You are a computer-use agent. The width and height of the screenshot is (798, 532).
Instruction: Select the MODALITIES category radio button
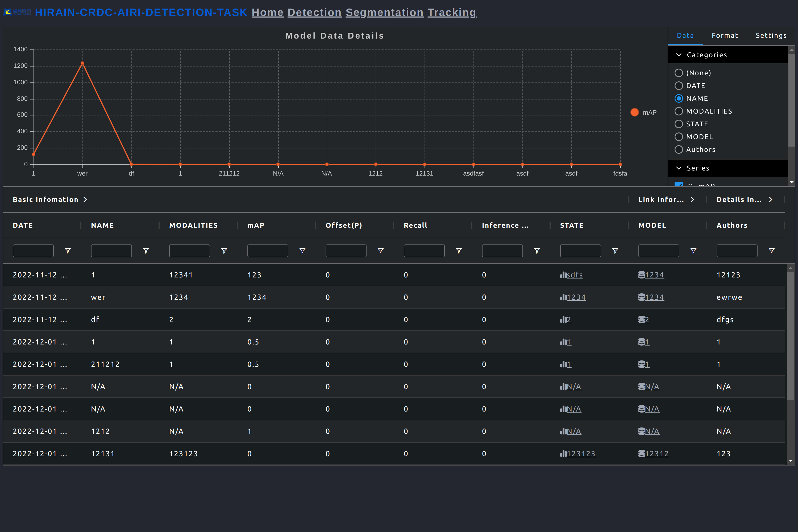click(x=679, y=111)
